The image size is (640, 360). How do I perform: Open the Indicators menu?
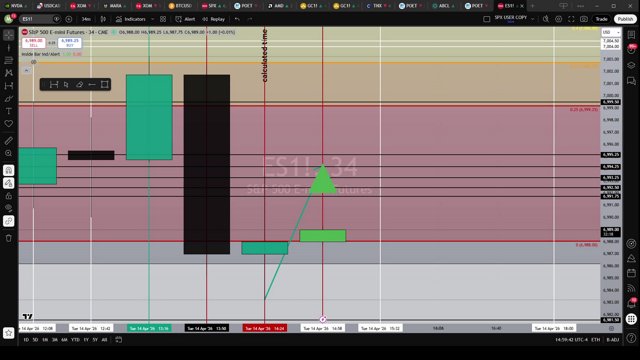(x=131, y=19)
